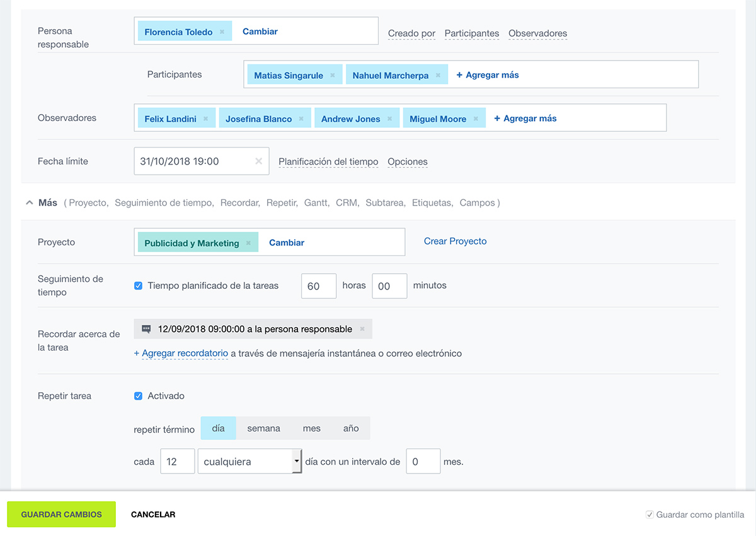Click Agregar recordatorio link
Viewport: 756px width, 536px height.
click(x=184, y=354)
